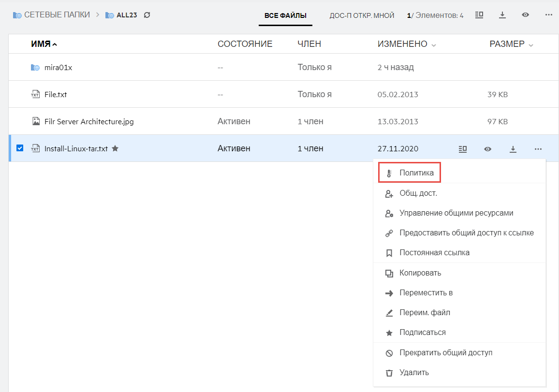The image size is (559, 392).
Task: Click the share person icon beside Общ. дост.
Action: pos(389,193)
